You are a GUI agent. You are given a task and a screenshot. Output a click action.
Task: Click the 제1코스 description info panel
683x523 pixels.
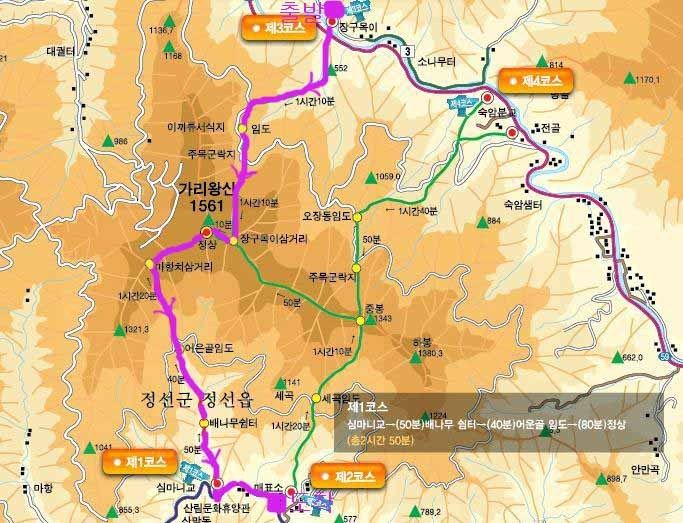coord(499,423)
